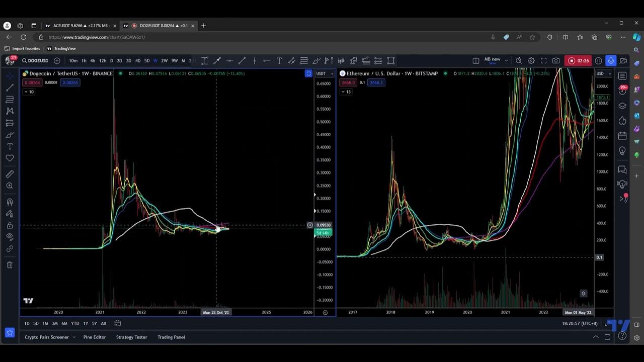The image size is (644, 362).
Task: Open the layout setup grid icon
Action: (x=476, y=61)
